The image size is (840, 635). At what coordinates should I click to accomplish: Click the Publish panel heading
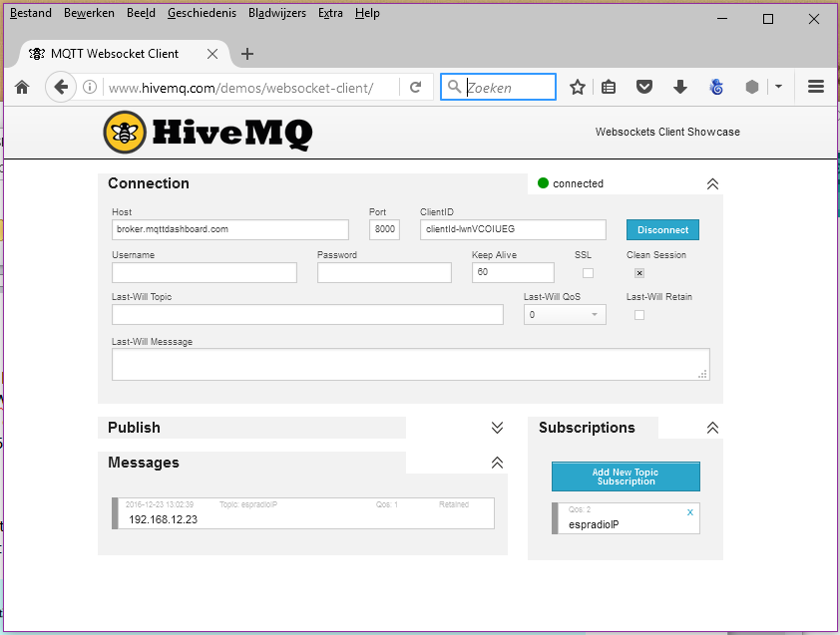pyautogui.click(x=134, y=428)
